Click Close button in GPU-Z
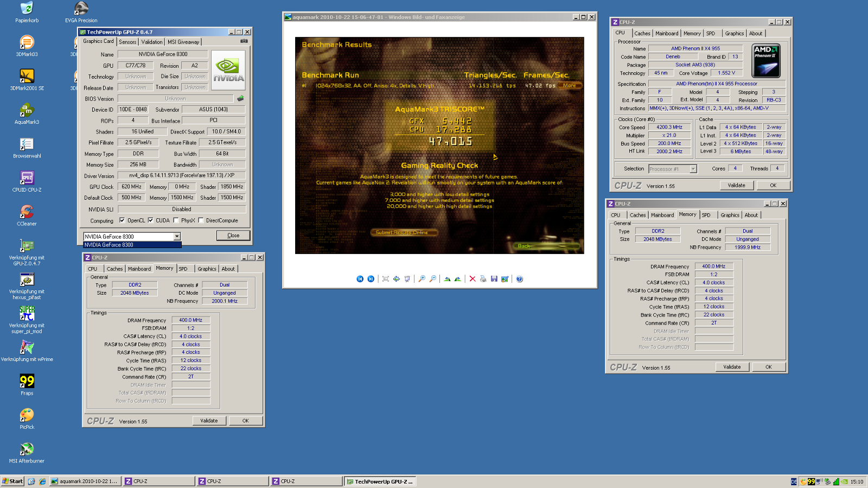 click(x=233, y=236)
